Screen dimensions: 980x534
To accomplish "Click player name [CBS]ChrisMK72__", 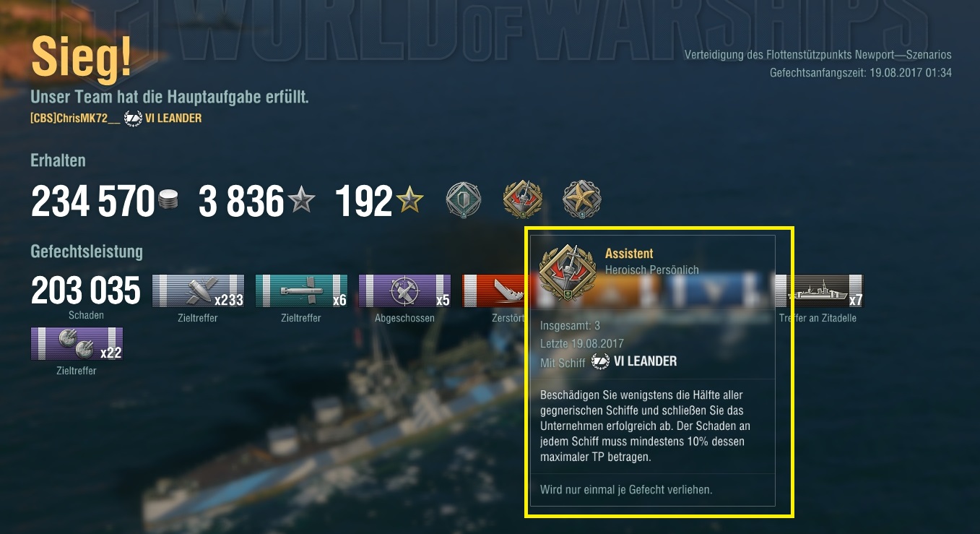I will 75,119.
